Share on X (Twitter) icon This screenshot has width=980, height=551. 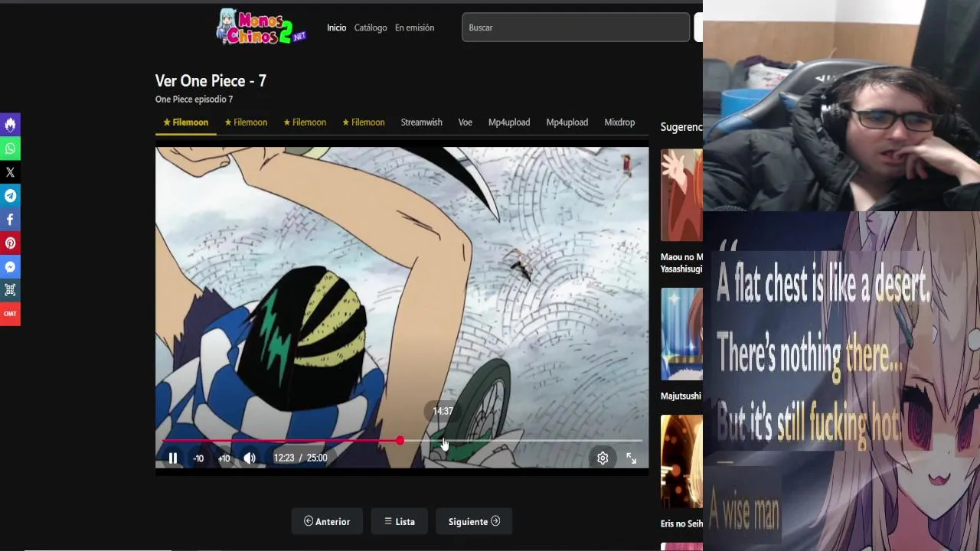(x=10, y=172)
